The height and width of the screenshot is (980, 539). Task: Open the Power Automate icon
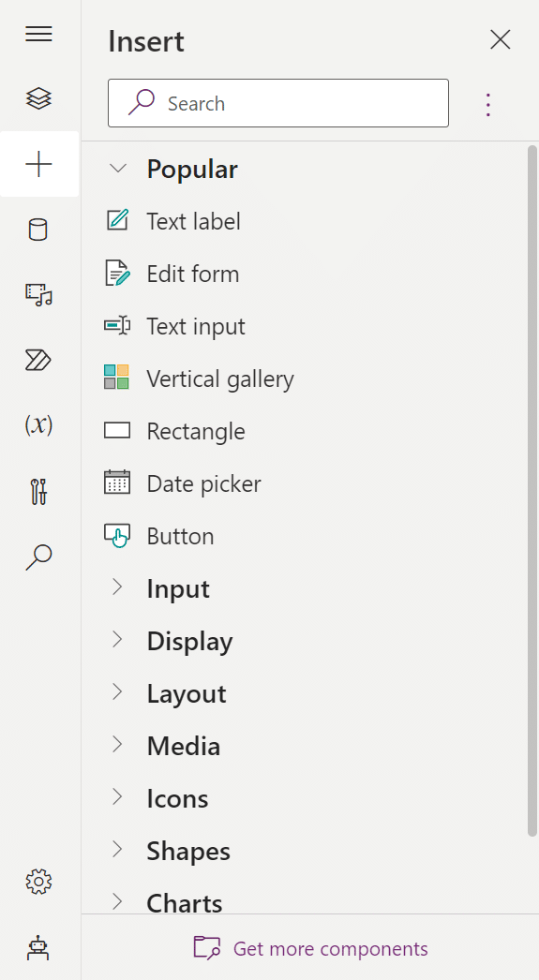click(38, 360)
